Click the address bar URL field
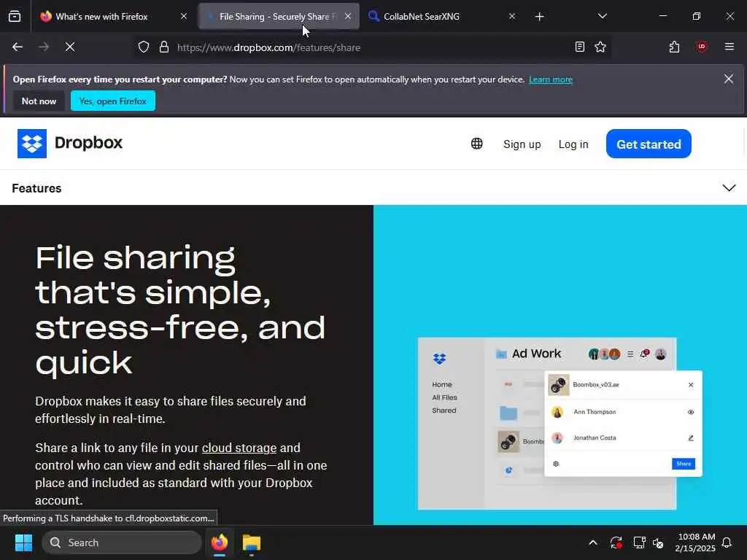The height and width of the screenshot is (560, 747). point(371,47)
